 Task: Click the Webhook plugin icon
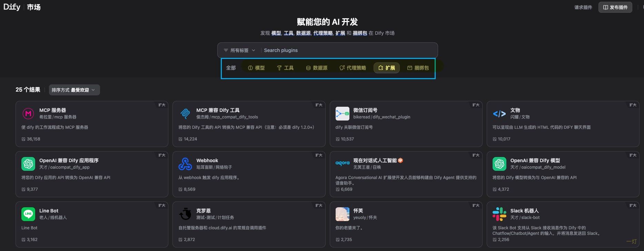tap(185, 164)
